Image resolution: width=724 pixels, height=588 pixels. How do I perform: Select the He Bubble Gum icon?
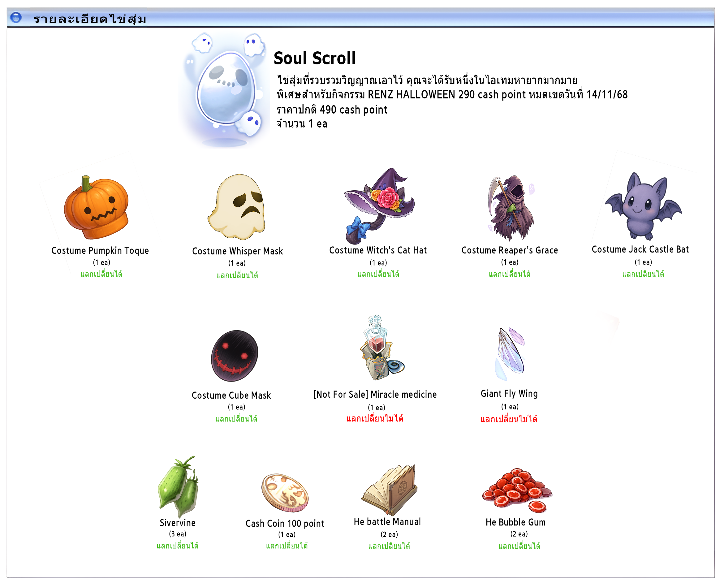click(517, 491)
